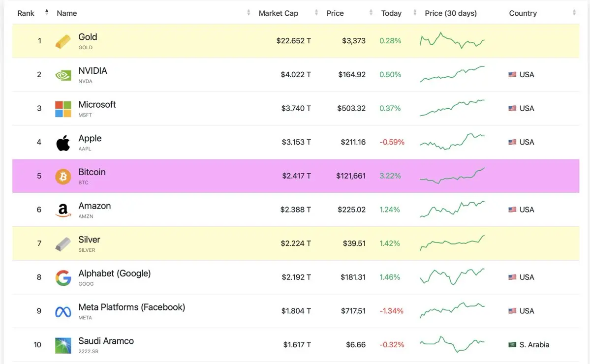Click the S. Arabia country label
The height and width of the screenshot is (364, 590).
(534, 344)
